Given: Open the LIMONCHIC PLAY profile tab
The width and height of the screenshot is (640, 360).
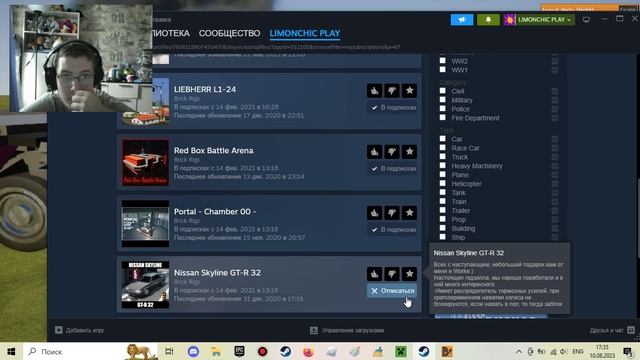Looking at the screenshot, I should tap(305, 33).
